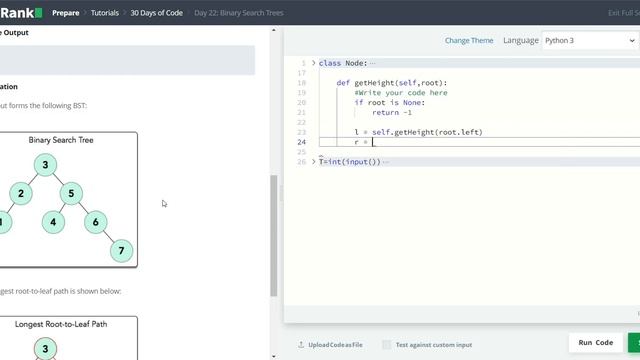Click code line 'return -1'

pyautogui.click(x=392, y=113)
